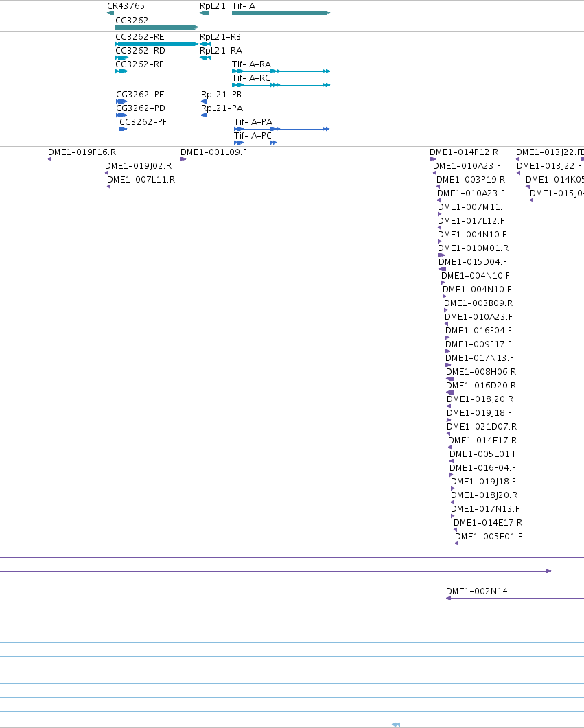Open the Tif-IA-PC CDS glyph
This screenshot has width=584, height=728.
point(255,143)
